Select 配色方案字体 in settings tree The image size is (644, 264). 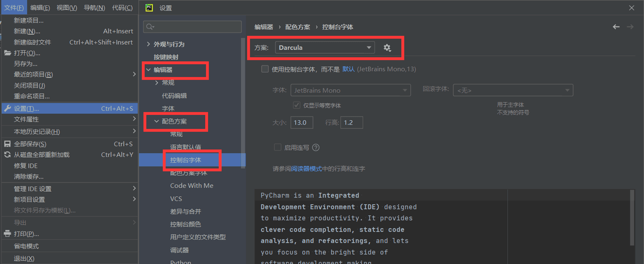point(189,173)
